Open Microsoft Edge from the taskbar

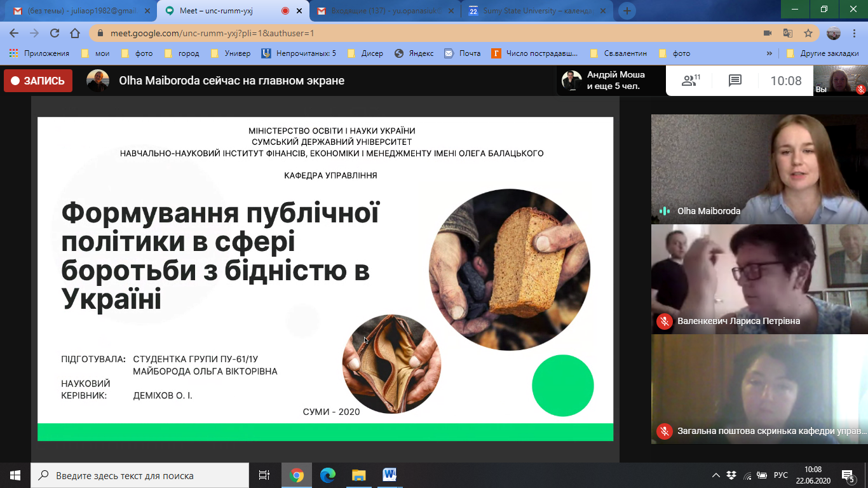[327, 475]
